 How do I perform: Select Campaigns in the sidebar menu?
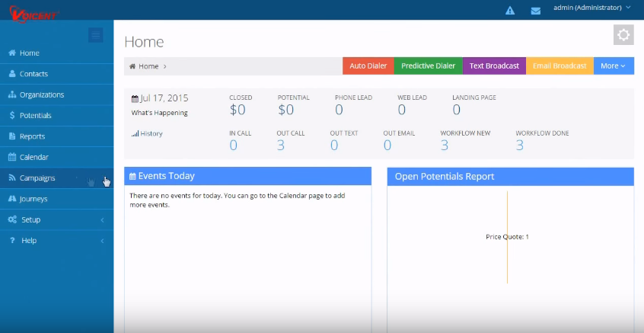[x=37, y=178]
